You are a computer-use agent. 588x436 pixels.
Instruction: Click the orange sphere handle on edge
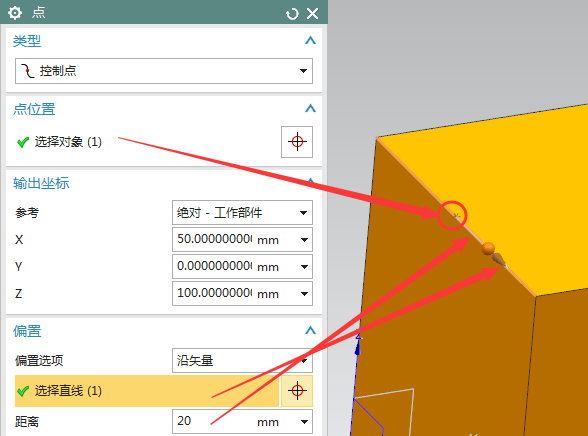point(488,248)
